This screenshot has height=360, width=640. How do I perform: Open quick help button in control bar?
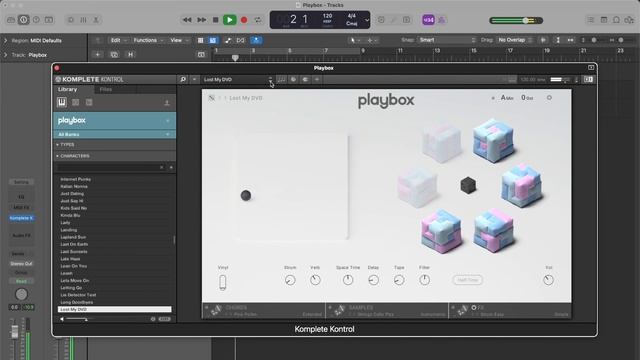click(36, 20)
